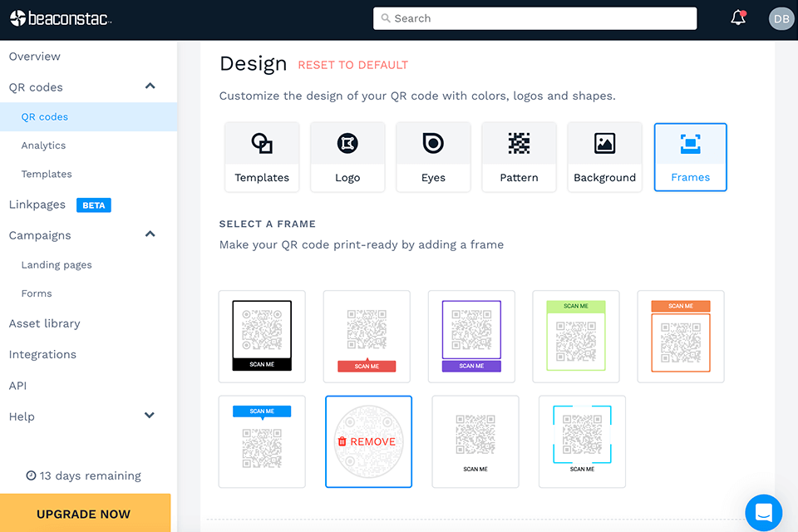
Task: Open the notifications bell
Action: 738,17
